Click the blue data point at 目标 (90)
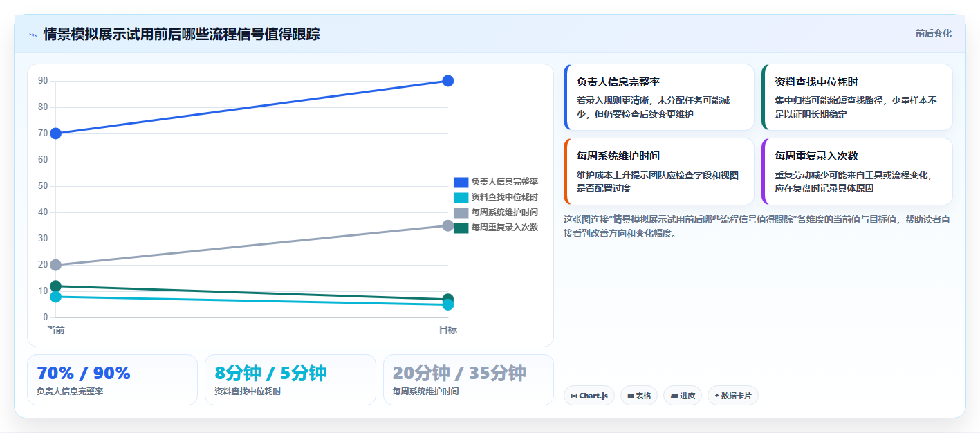The height and width of the screenshot is (433, 980). (447, 81)
